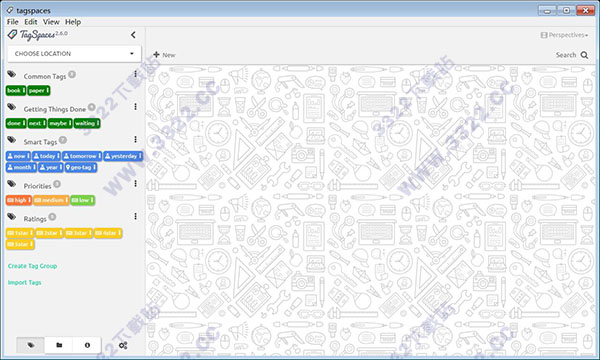Click the tag icon beside Getting Things Done
The height and width of the screenshot is (360, 600).
[x=11, y=107]
